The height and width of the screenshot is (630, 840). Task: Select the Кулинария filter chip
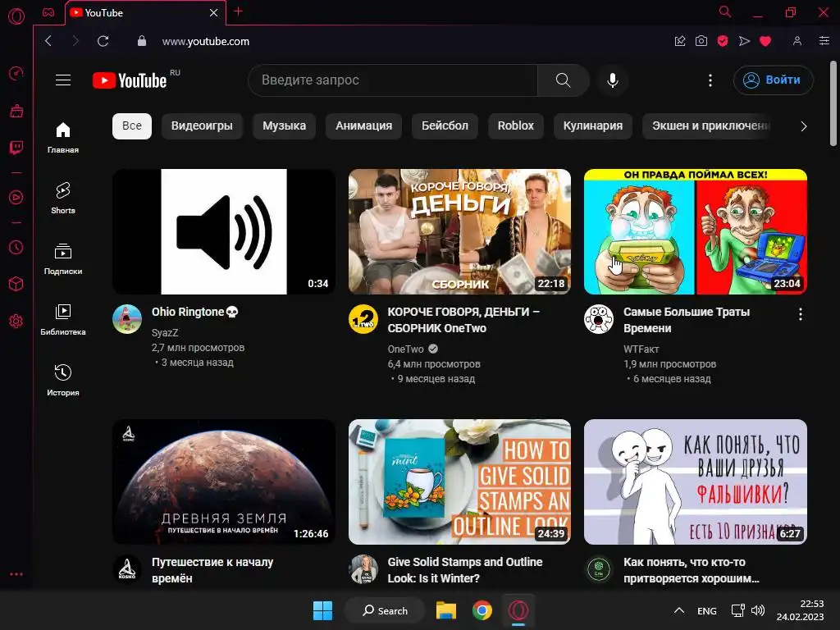click(x=593, y=126)
